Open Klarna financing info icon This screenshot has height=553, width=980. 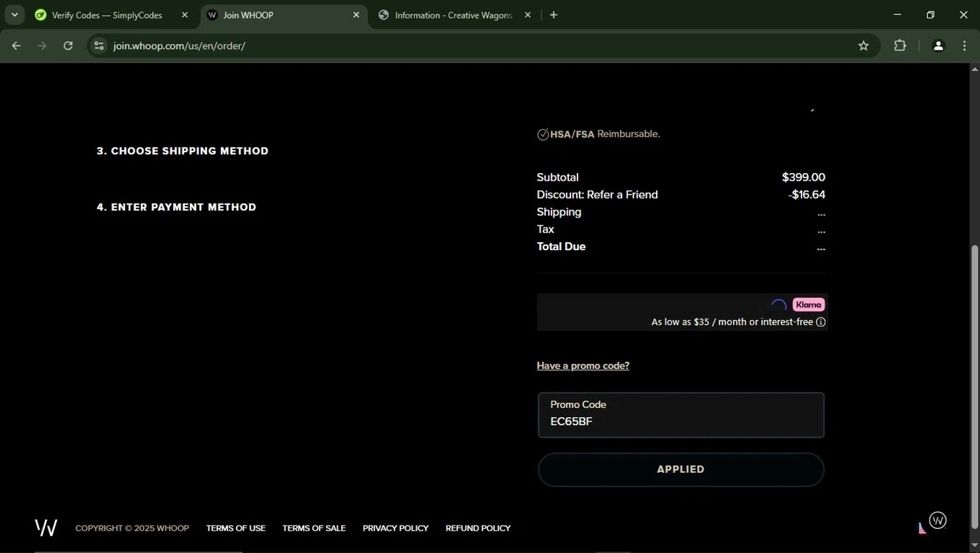tap(821, 322)
